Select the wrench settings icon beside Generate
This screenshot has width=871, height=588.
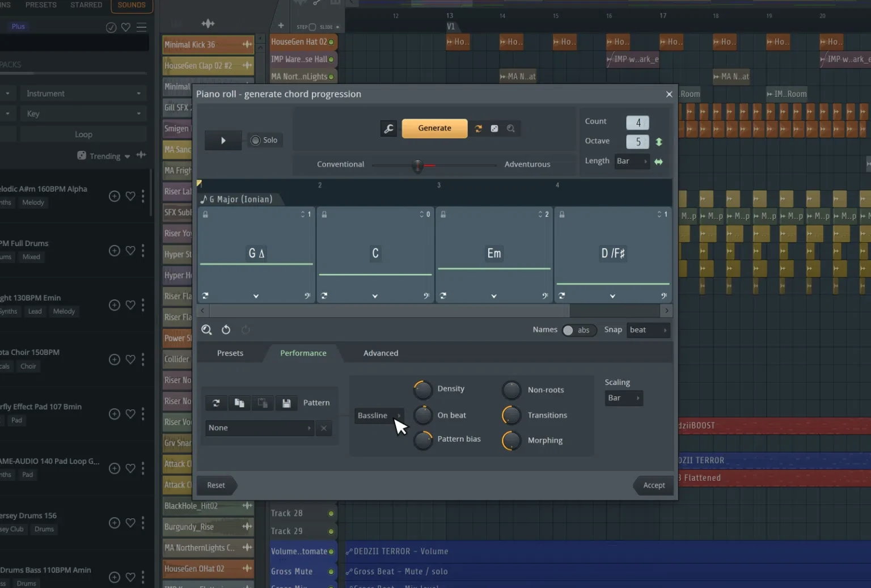tap(388, 128)
